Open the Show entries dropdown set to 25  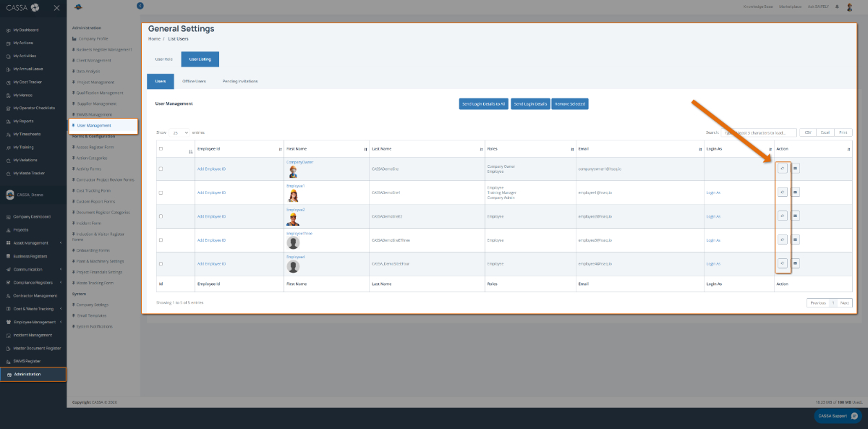(180, 133)
